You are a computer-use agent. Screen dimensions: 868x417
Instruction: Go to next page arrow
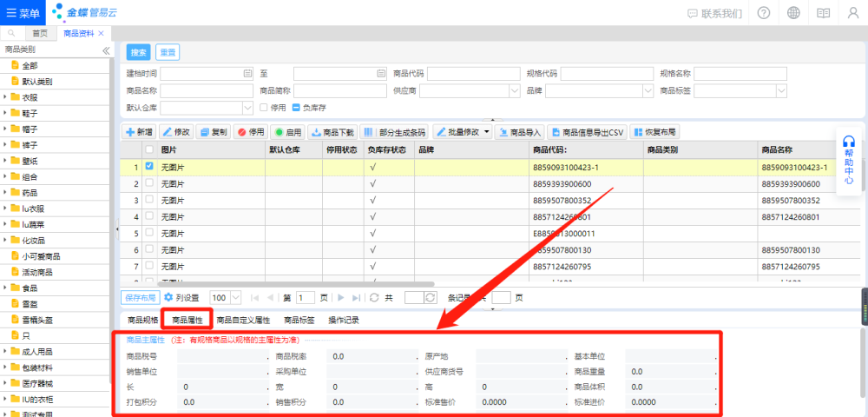click(341, 297)
